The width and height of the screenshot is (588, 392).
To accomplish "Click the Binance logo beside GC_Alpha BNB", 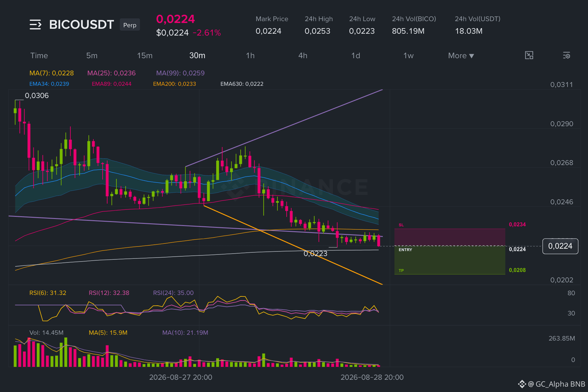I will (522, 384).
